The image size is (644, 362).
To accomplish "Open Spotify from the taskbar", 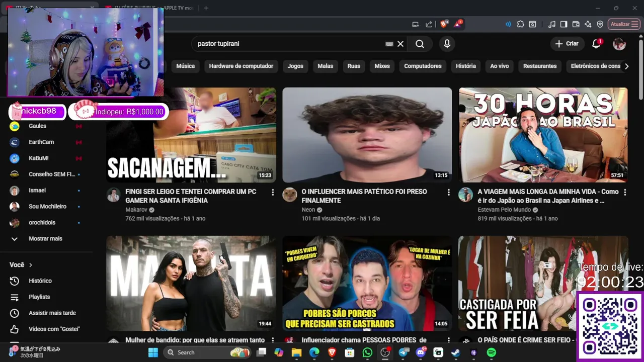I will pyautogui.click(x=492, y=352).
